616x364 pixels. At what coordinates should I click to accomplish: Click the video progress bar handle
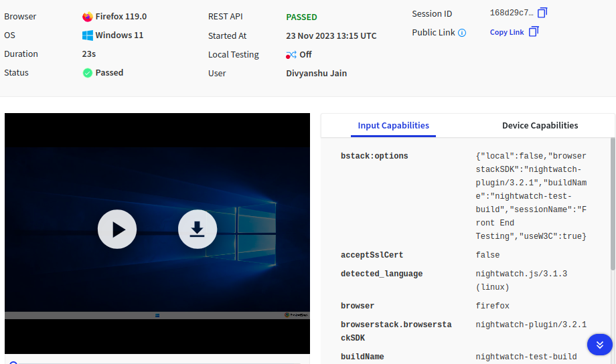(x=13, y=363)
